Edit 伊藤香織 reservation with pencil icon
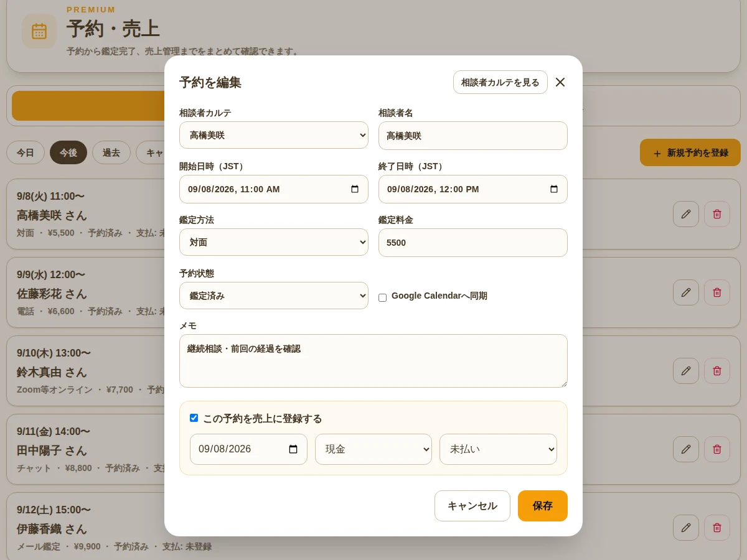The image size is (747, 560). [x=686, y=528]
